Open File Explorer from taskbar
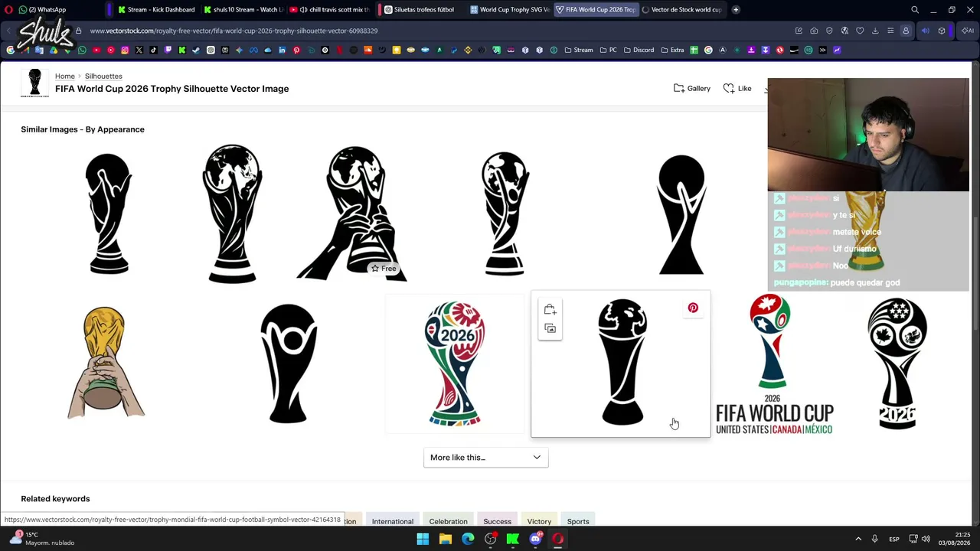 [445, 539]
